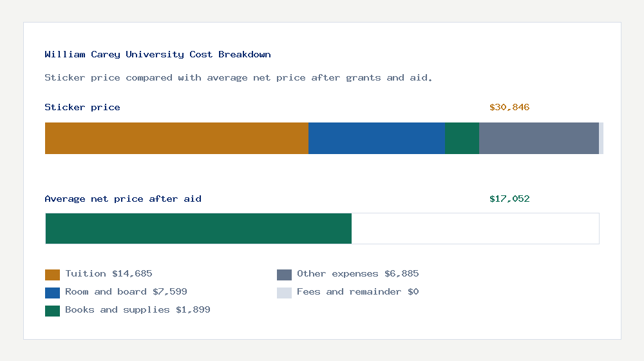The image size is (644, 361).
Task: Click the light Fees and remainder swatch
Action: pyautogui.click(x=284, y=293)
